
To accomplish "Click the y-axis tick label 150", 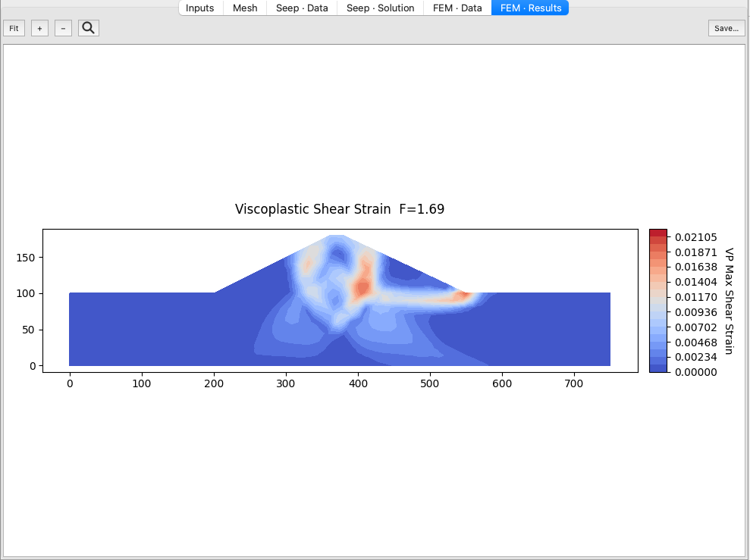I will tap(26, 258).
